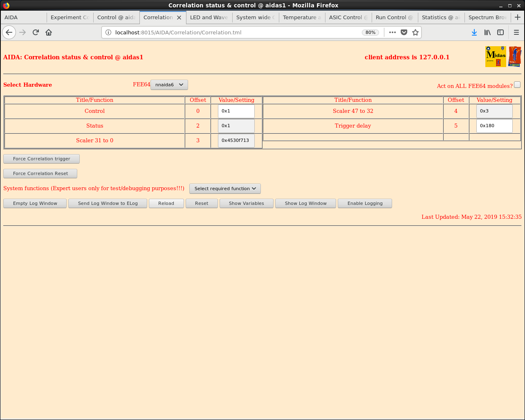Click the Trigger delay value field
Viewport: 525px width, 420px height.
[494, 126]
